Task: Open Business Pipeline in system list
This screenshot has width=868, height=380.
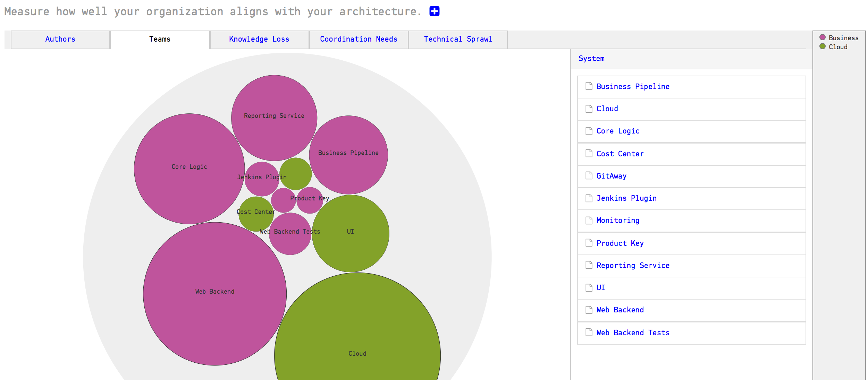Action: 633,87
